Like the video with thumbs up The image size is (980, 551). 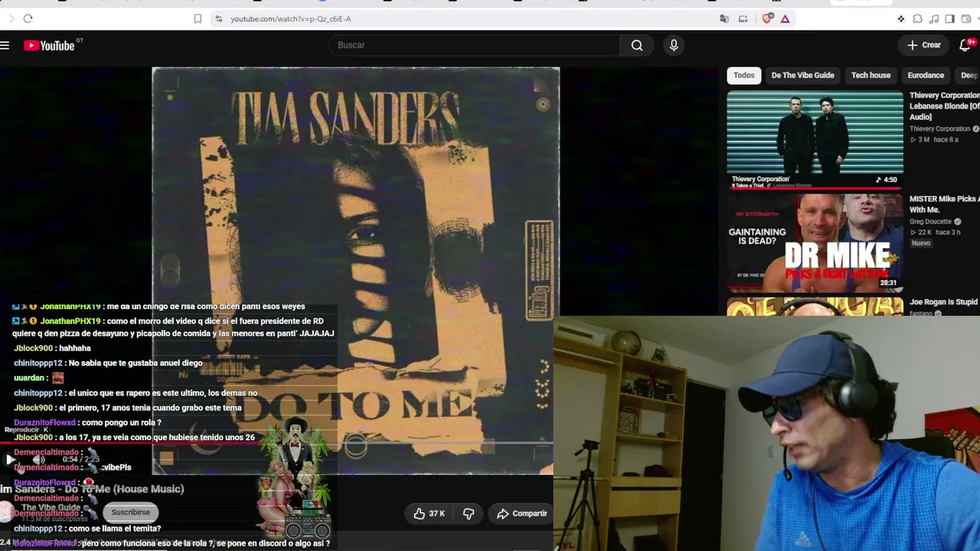click(x=429, y=514)
